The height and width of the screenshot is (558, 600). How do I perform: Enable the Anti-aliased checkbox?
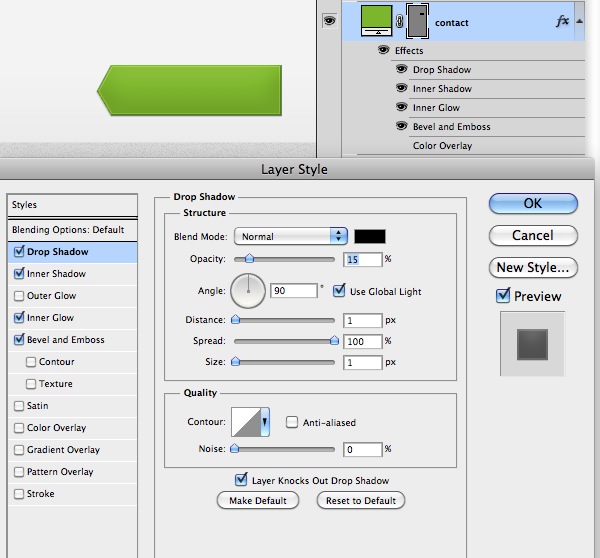point(292,422)
